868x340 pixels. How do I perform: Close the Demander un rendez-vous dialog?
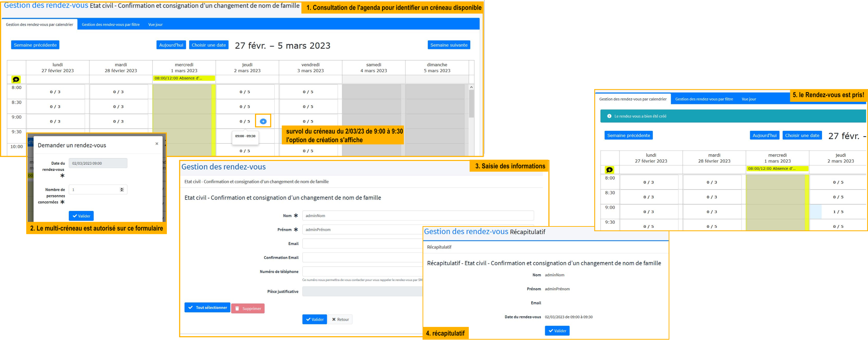click(x=157, y=144)
